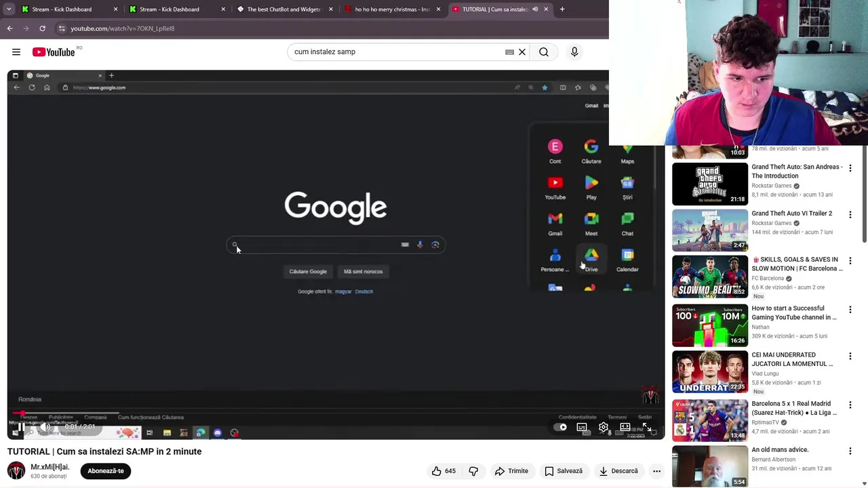Close the second Kick Dashboard tab
The image size is (868, 488).
223,9
